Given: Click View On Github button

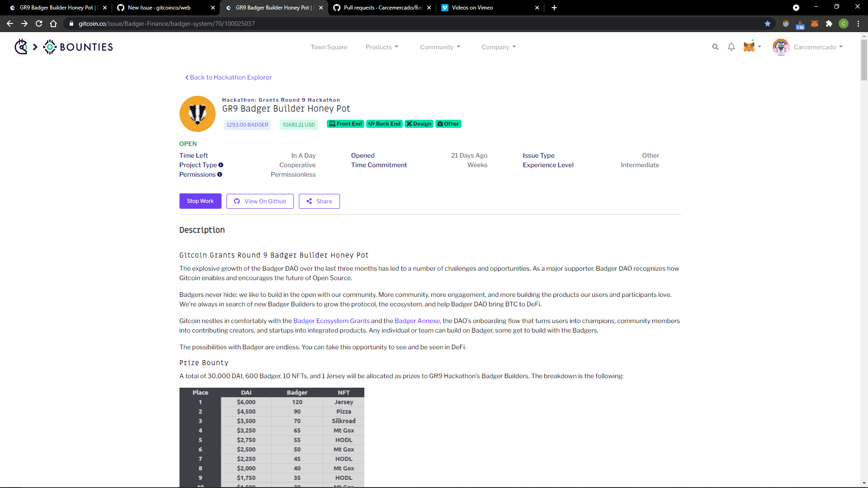Looking at the screenshot, I should tap(260, 201).
